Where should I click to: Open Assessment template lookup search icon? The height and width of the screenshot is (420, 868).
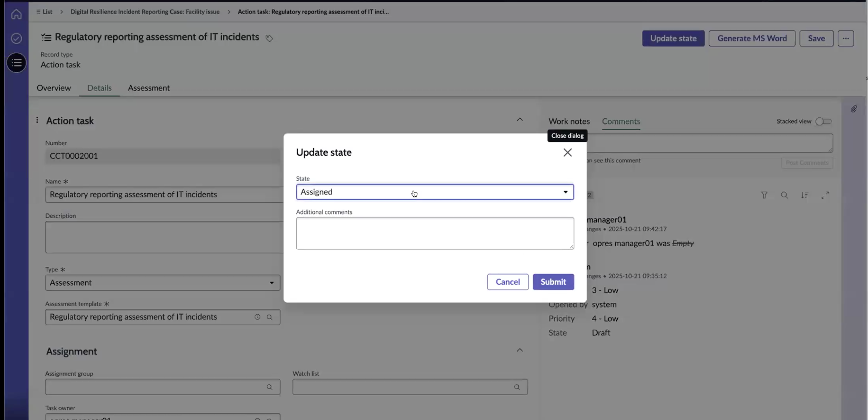pos(270,317)
